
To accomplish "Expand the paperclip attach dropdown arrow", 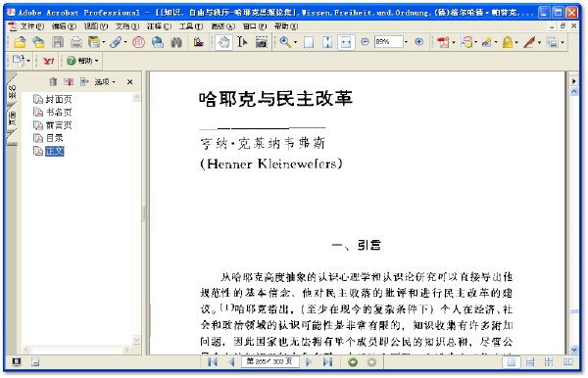I will [x=125, y=42].
